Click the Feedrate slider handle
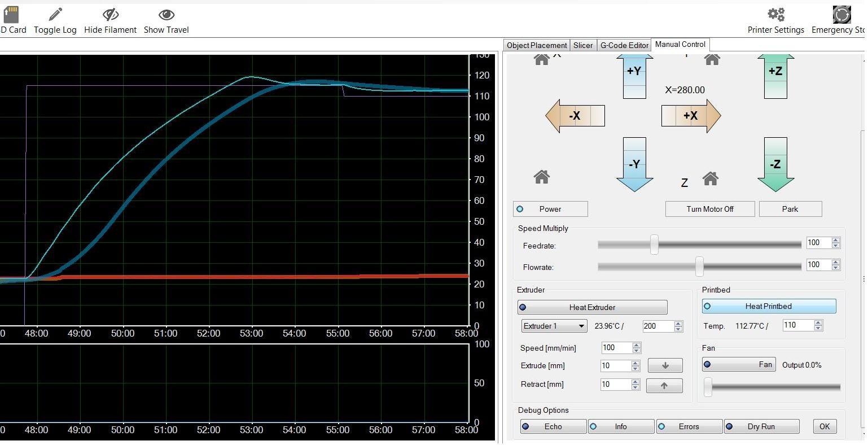This screenshot has width=868, height=445. pos(654,245)
